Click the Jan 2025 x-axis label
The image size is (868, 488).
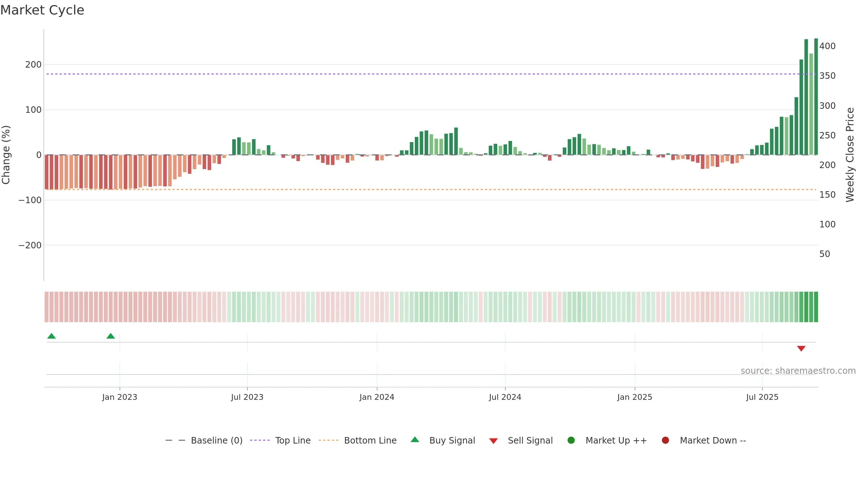635,397
